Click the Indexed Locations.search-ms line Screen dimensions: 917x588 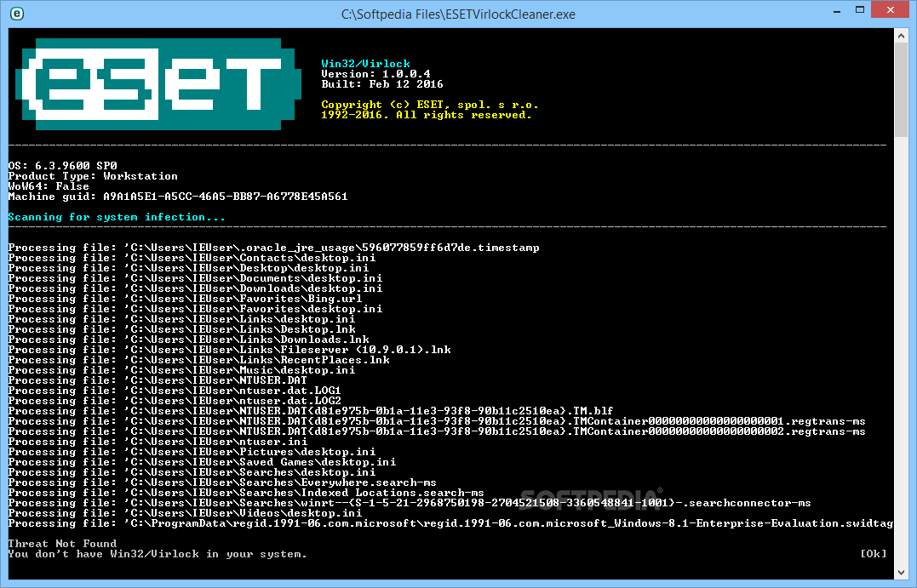tap(246, 493)
